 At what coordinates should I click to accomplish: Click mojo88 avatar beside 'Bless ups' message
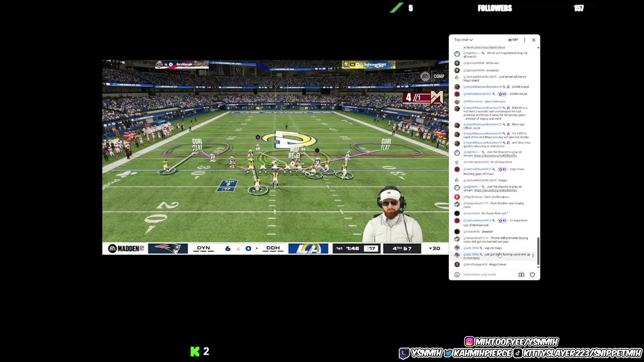click(457, 125)
